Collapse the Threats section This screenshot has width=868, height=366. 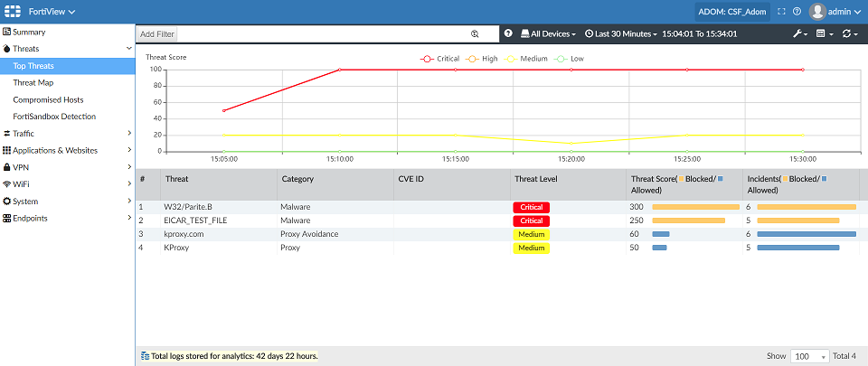click(x=129, y=49)
